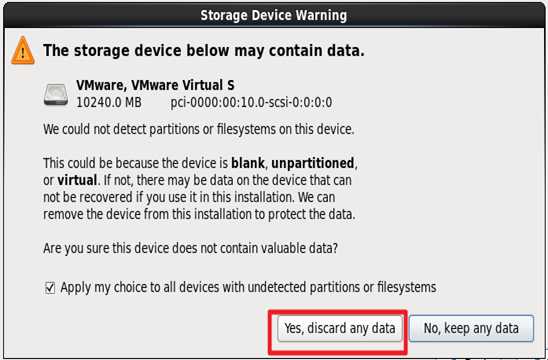The width and height of the screenshot is (548, 360).
Task: Click the 10240.0 MB size text
Action: coord(109,103)
